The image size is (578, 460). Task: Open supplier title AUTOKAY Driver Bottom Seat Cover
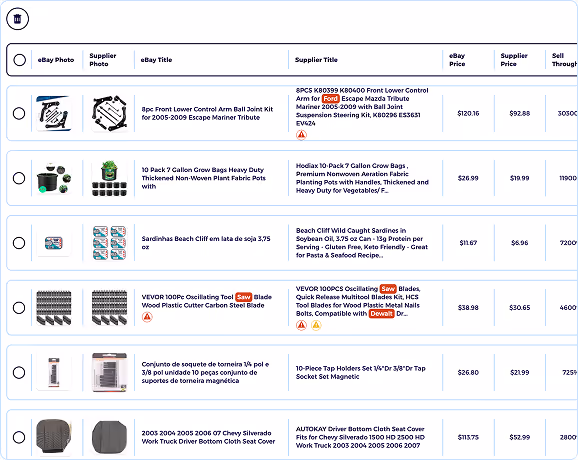tap(360, 437)
